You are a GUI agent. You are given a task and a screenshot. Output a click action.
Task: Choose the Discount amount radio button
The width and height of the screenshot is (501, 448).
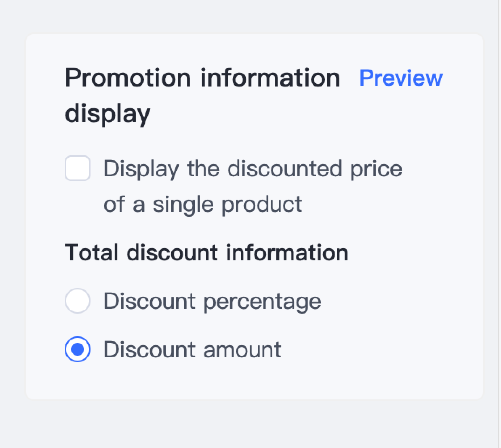[x=78, y=349]
